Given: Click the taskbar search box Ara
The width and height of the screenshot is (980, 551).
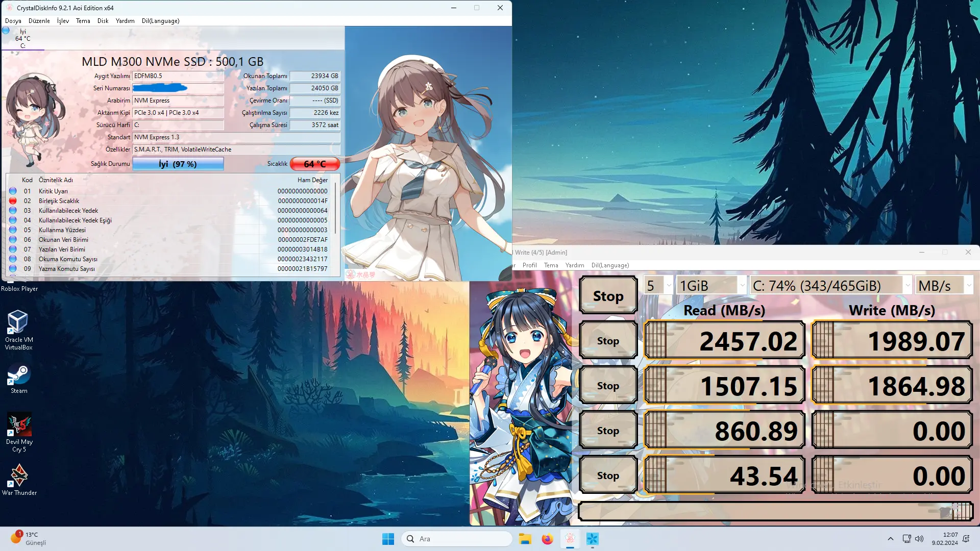Looking at the screenshot, I should tap(457, 539).
